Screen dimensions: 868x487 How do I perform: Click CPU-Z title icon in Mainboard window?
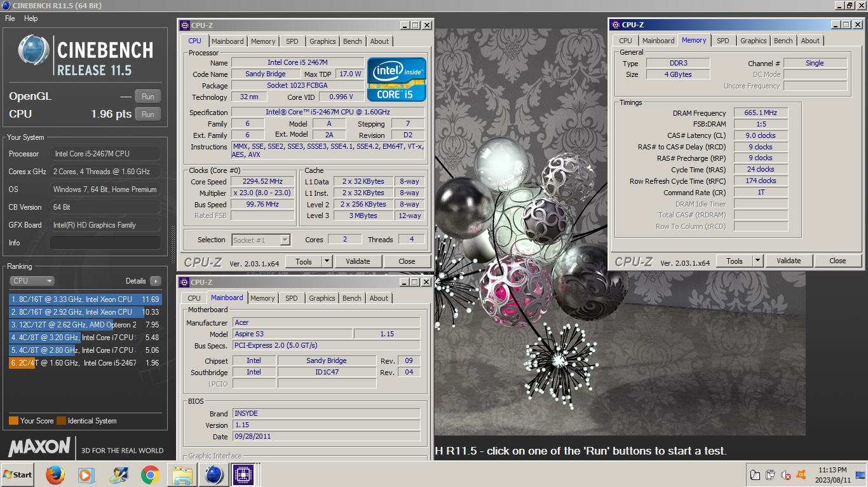[x=184, y=282]
